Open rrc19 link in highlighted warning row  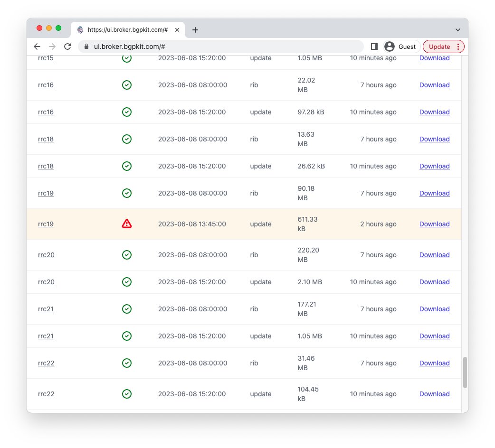(46, 224)
